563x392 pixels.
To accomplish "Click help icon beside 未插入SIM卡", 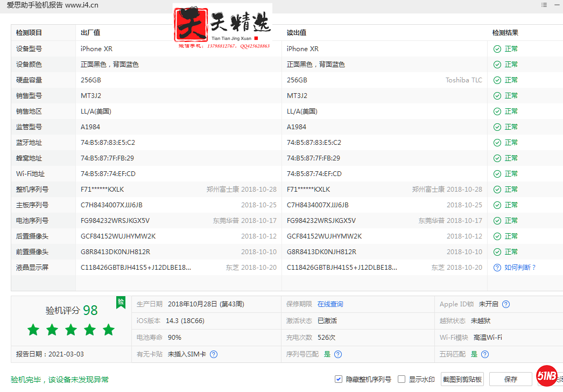I will point(214,354).
